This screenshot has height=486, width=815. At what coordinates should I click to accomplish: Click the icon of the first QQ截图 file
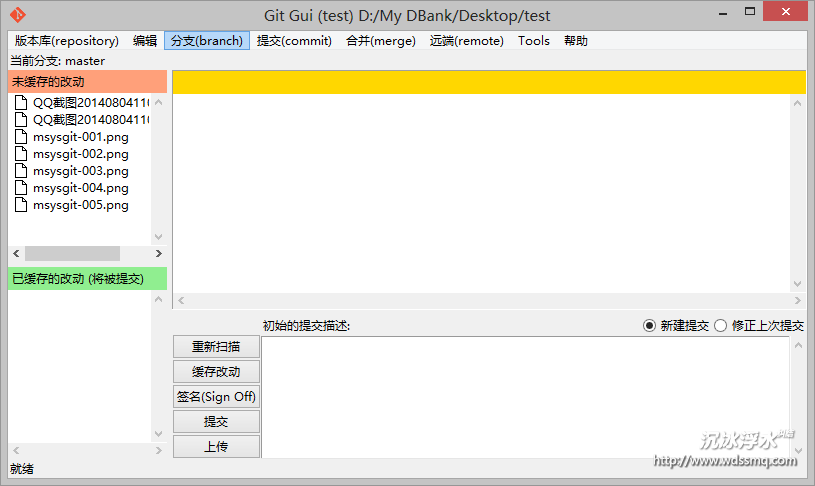tap(22, 103)
